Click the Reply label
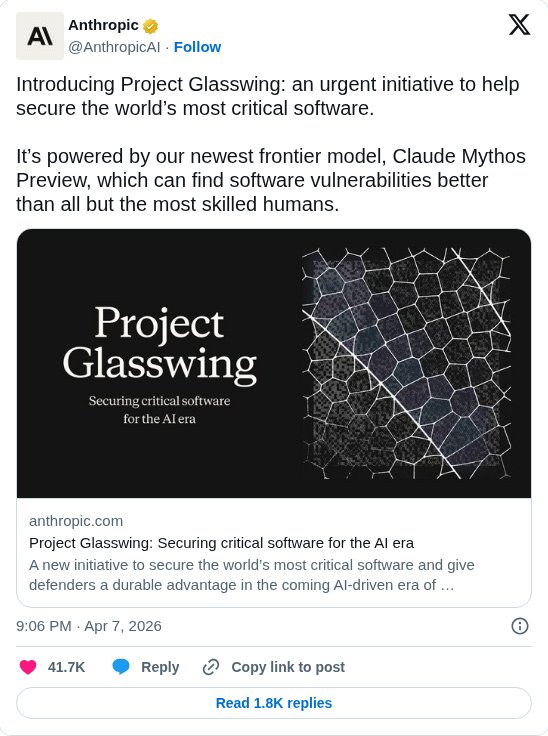Viewport: 548px width, 736px height. pyautogui.click(x=160, y=667)
